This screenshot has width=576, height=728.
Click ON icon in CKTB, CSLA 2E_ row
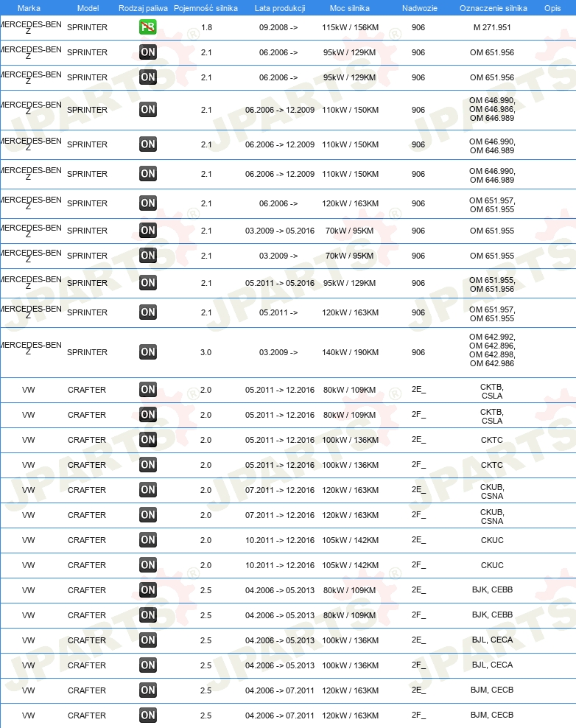147,390
